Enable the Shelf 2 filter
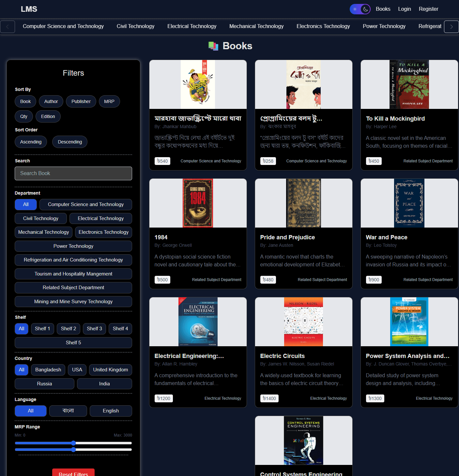 68,329
